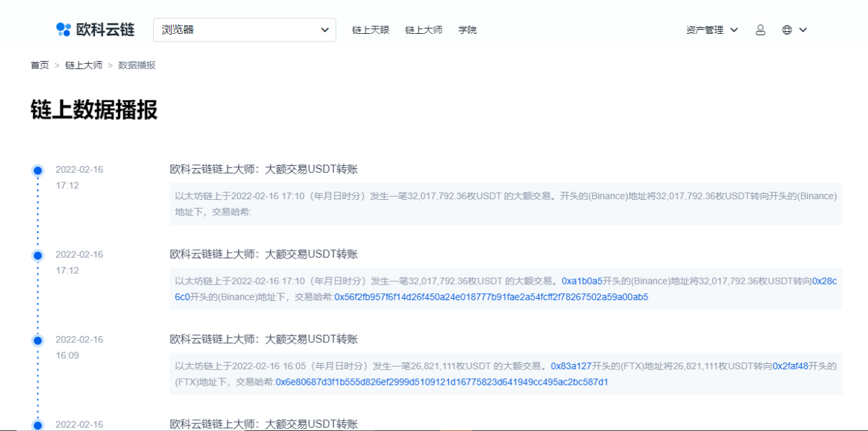Click first timeline dot at 17:12
The width and height of the screenshot is (868, 431).
38,171
